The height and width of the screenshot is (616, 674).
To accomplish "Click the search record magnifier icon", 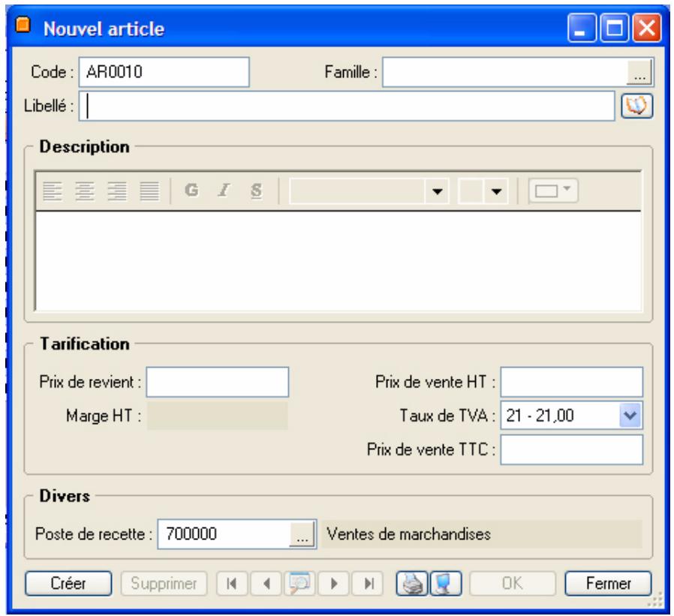I will (x=299, y=583).
